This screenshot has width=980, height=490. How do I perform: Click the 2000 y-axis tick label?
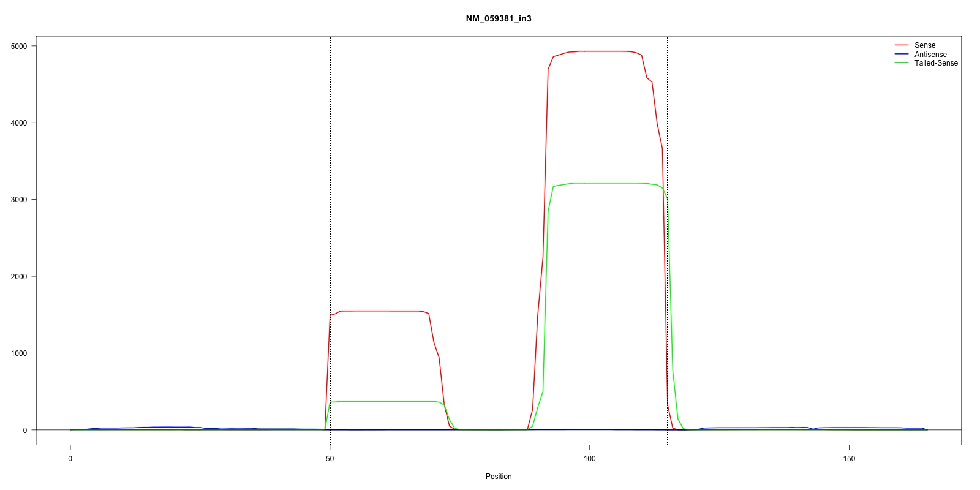click(19, 277)
